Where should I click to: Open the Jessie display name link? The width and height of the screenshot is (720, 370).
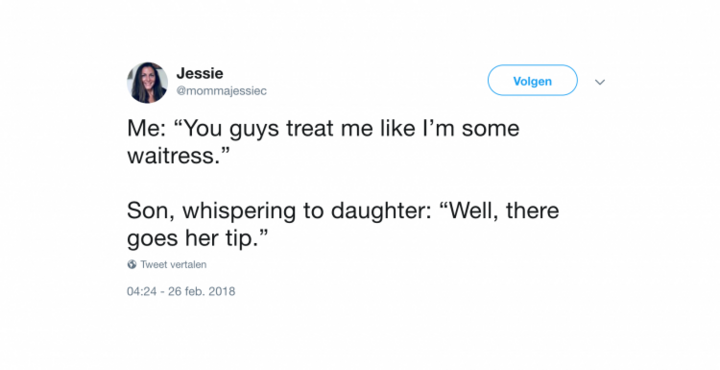point(200,73)
